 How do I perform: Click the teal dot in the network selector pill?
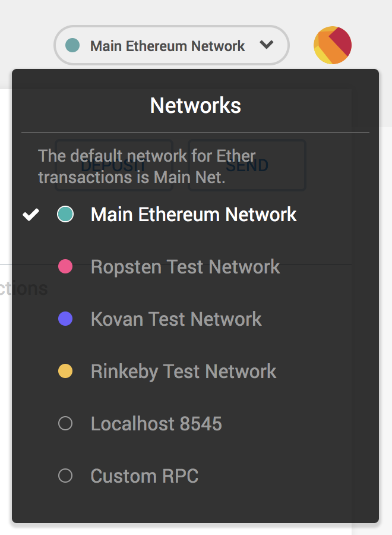pyautogui.click(x=72, y=45)
